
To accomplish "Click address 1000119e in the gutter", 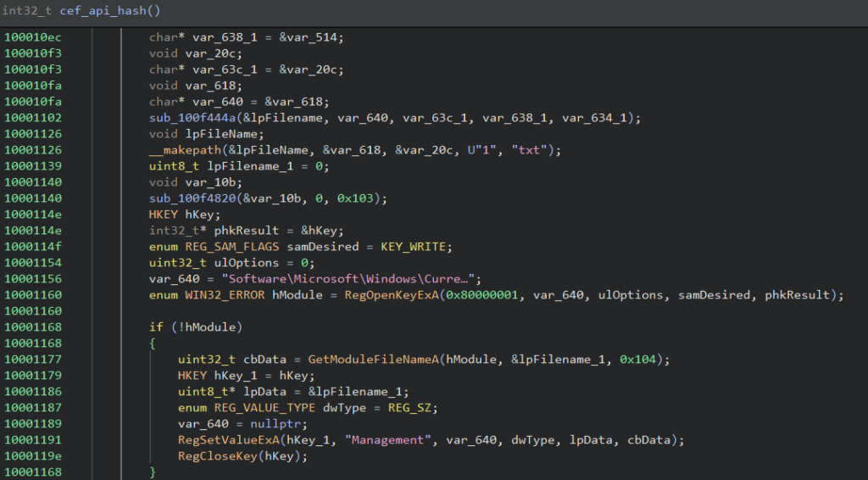I will click(33, 456).
